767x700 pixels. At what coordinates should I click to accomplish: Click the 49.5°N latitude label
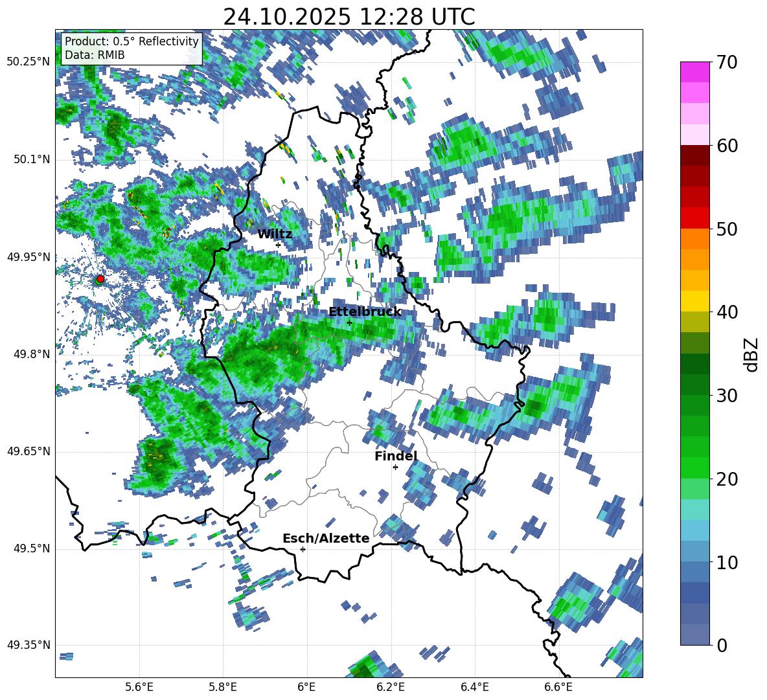pyautogui.click(x=32, y=548)
